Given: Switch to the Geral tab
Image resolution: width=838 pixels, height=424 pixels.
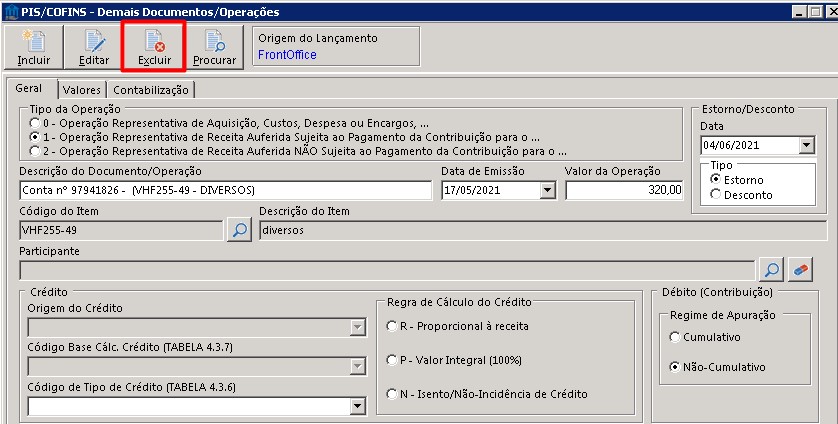Looking at the screenshot, I should click(29, 88).
